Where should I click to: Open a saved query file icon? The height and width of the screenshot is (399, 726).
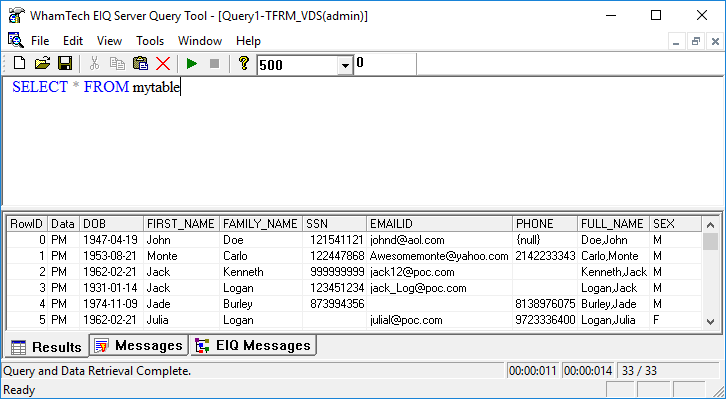coord(42,63)
